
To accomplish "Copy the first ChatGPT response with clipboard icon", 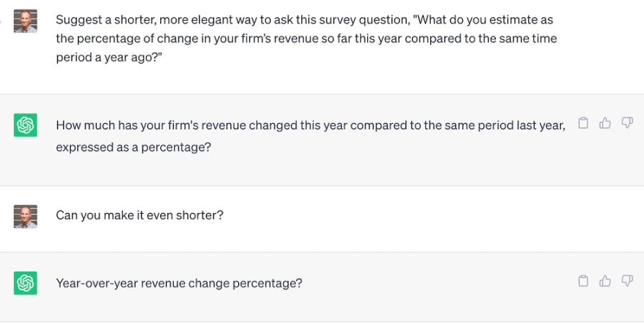I will (x=583, y=123).
